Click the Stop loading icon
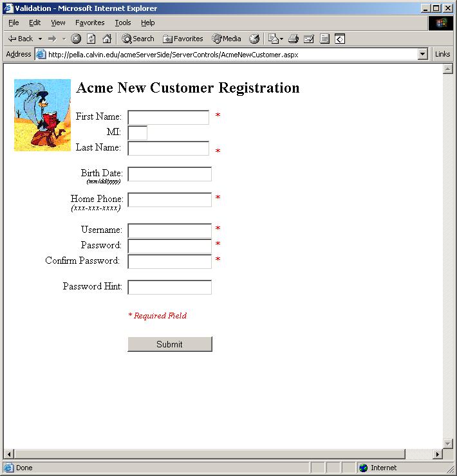Screen dimensions: 457x476 76,39
